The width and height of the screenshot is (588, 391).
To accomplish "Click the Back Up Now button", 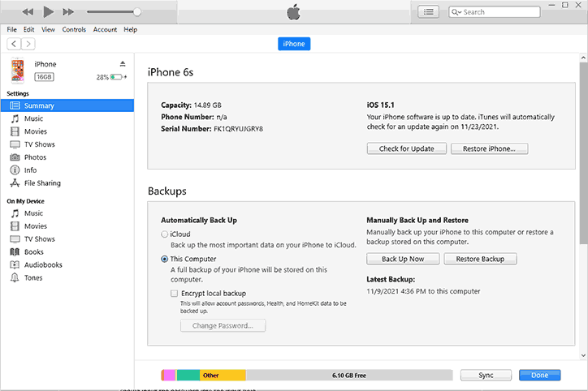I will point(403,259).
